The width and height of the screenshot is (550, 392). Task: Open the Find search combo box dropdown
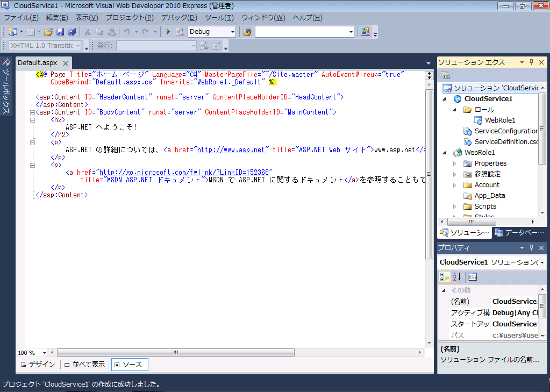click(351, 32)
